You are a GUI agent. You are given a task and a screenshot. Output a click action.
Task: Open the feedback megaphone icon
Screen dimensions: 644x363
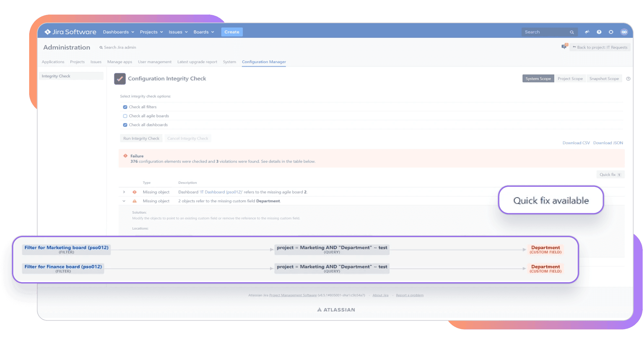coord(587,32)
